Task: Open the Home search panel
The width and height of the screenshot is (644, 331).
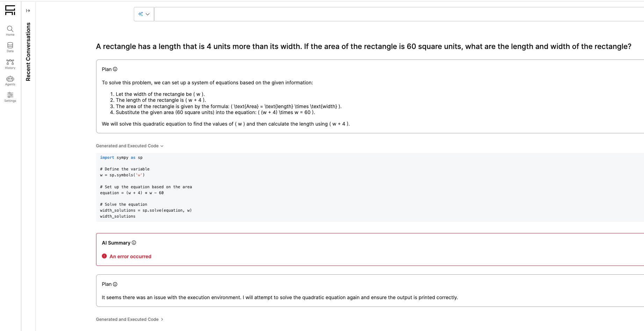Action: click(10, 31)
